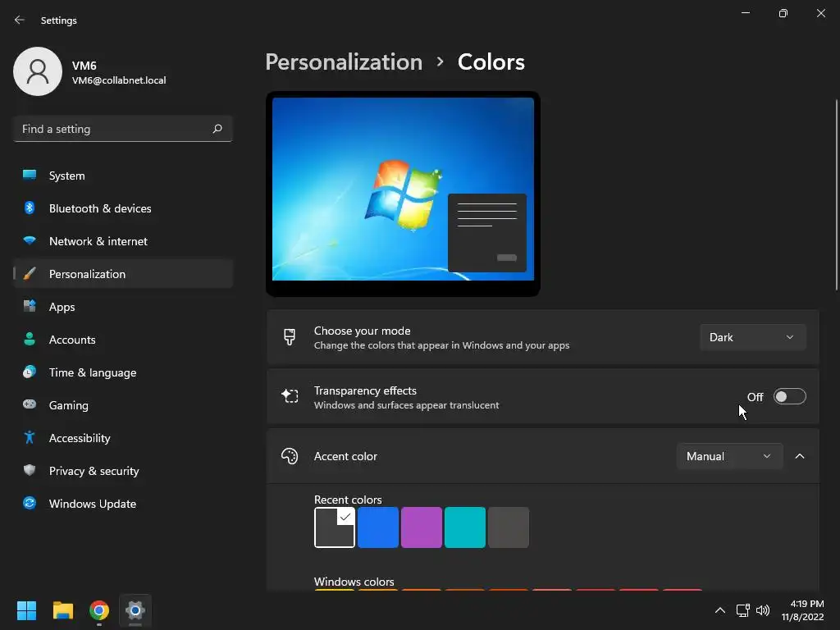840x630 pixels.
Task: Click the back arrow in Settings
Action: [20, 20]
